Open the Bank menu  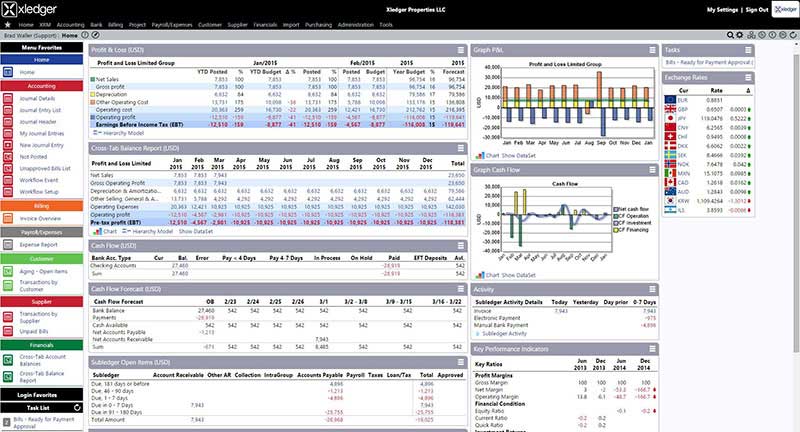point(96,24)
